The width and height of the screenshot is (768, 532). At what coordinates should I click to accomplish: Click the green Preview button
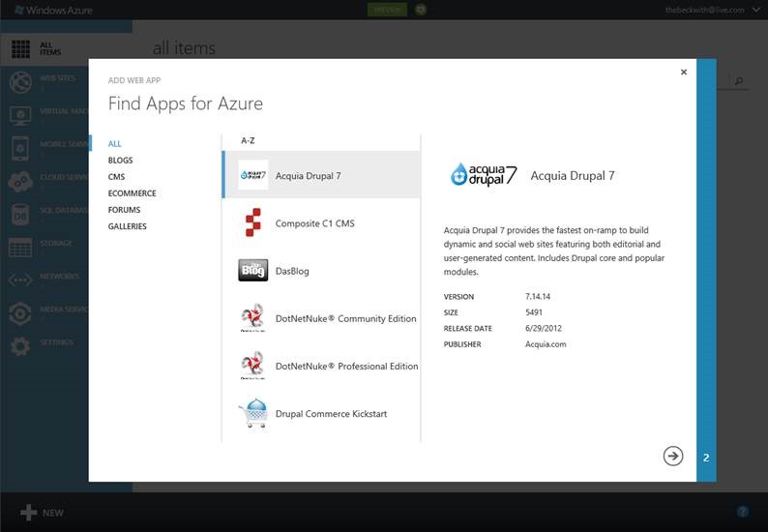[387, 10]
